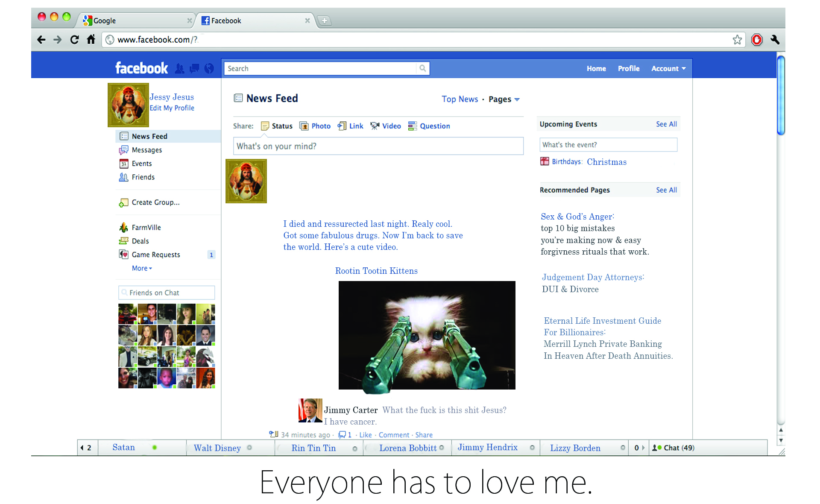
Task: Click the Photo share icon
Action: click(304, 126)
